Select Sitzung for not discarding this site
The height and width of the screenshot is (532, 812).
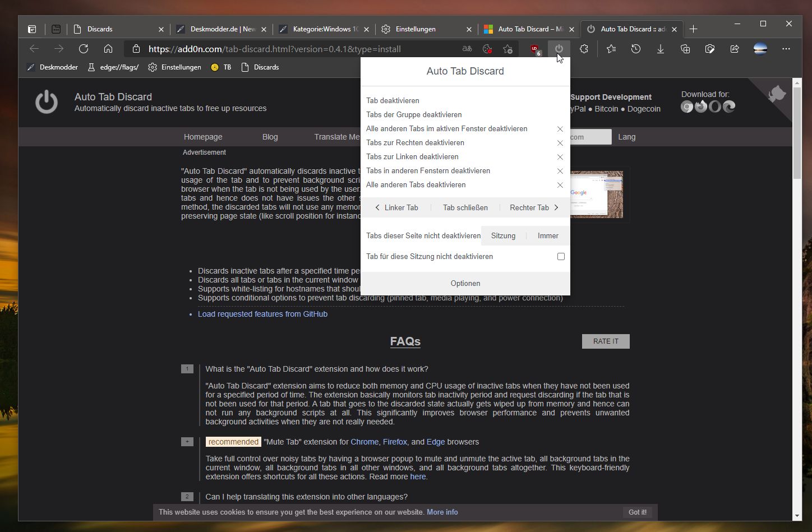coord(503,236)
